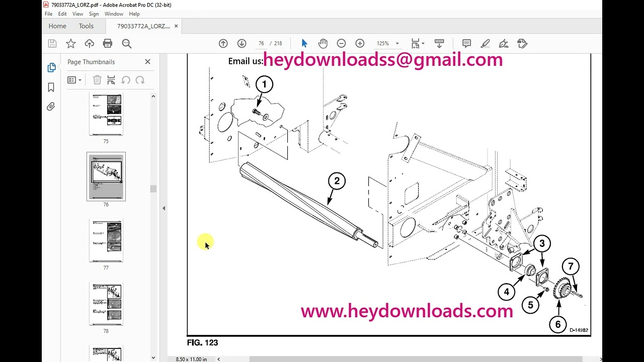Open the Edit menu
Image resolution: width=644 pixels, height=362 pixels.
tap(62, 14)
